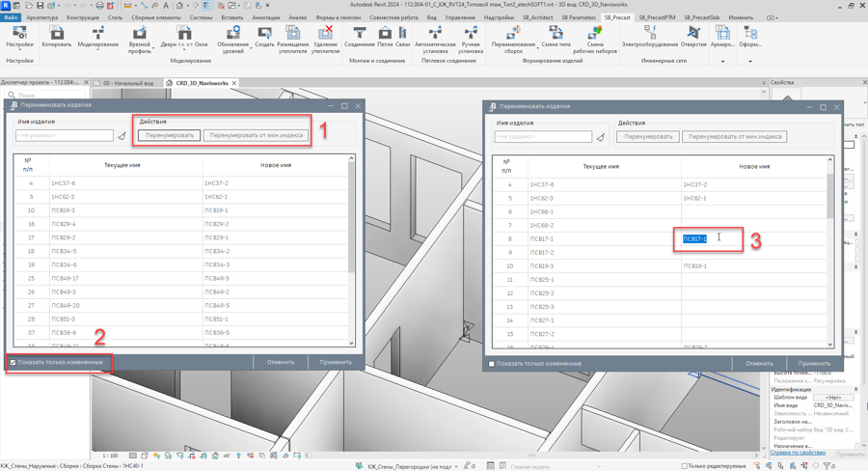Open the 1 : 100 view scale selector
The height and width of the screenshot is (471, 868).
(110, 456)
